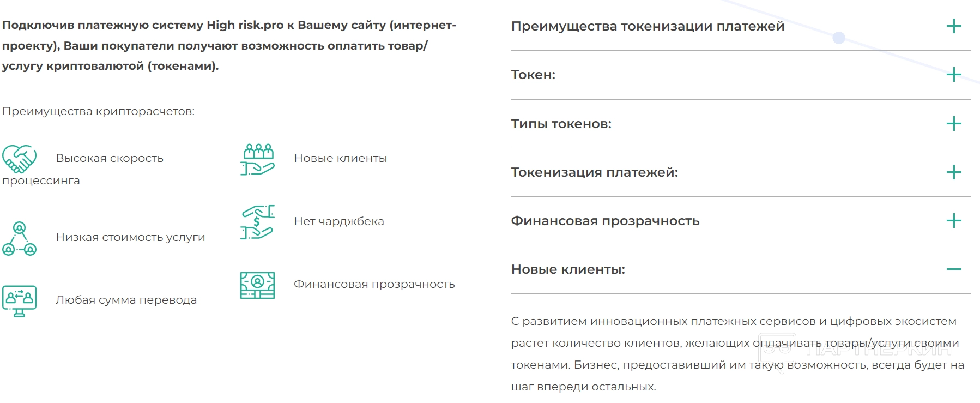Image resolution: width=980 pixels, height=403 pixels.
Task: Expand 'Типы токенов:' with plus icon
Action: pyautogui.click(x=954, y=124)
